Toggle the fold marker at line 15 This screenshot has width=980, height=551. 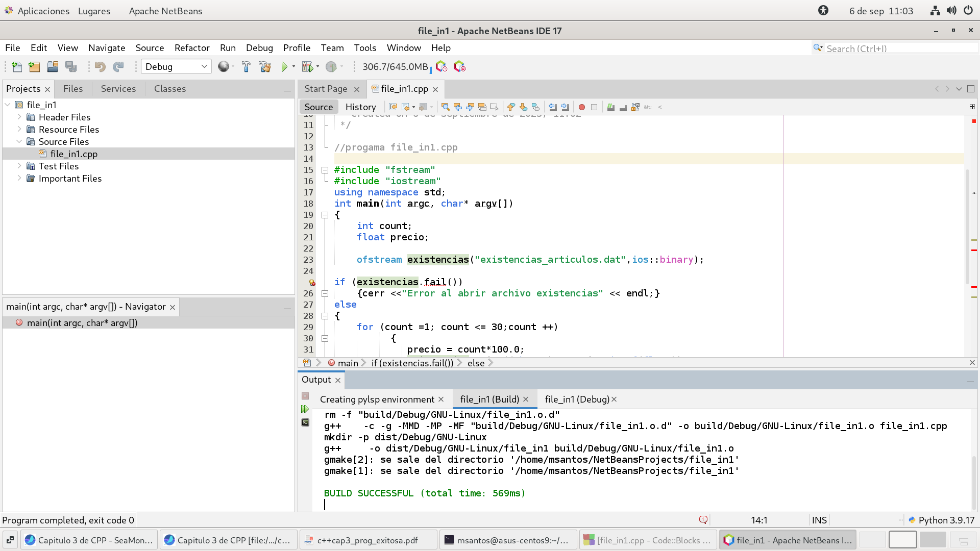coord(325,170)
